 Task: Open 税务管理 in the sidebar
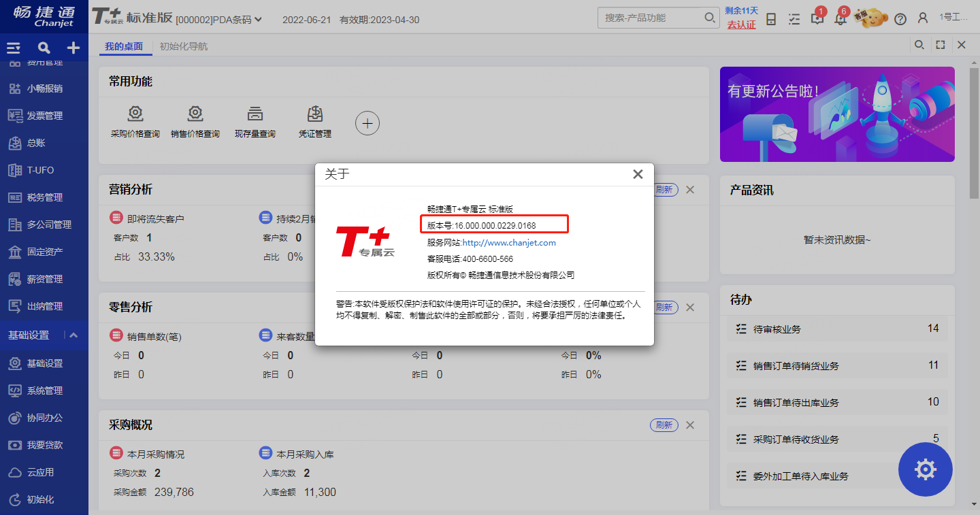[x=44, y=197]
